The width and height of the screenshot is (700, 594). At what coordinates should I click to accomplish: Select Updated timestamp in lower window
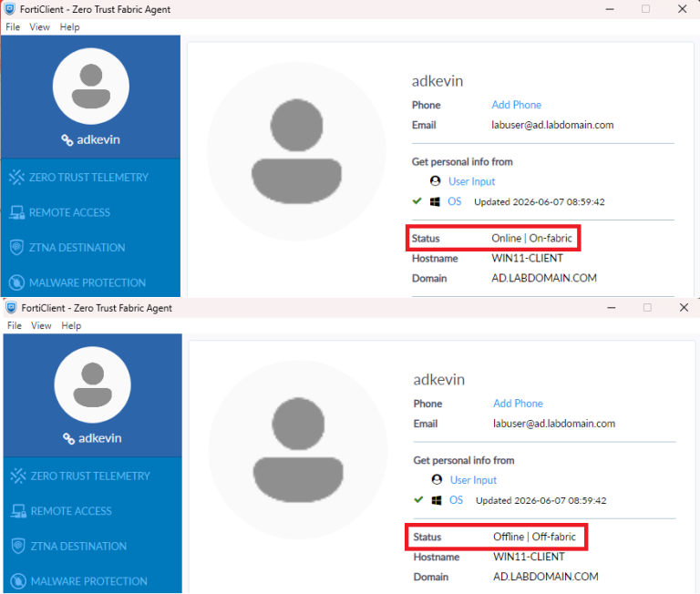(x=541, y=500)
